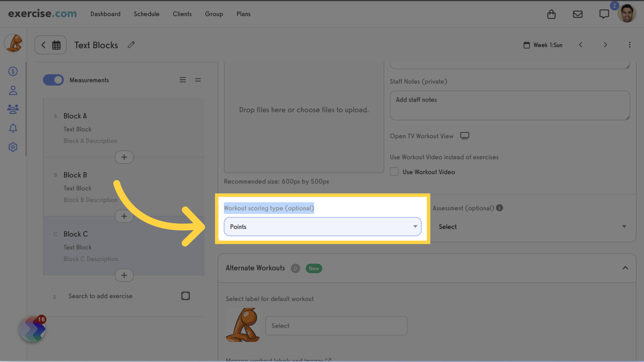Open the Assessment Select dropdown

click(x=533, y=227)
